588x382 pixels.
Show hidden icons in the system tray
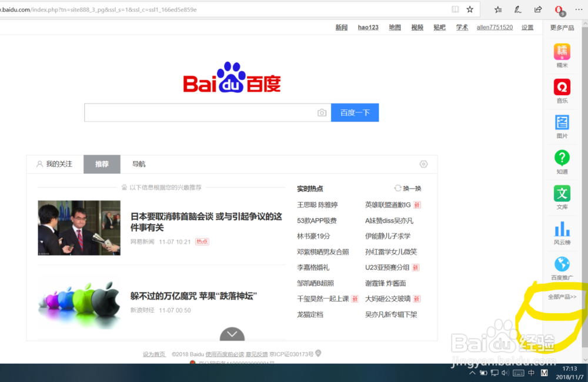coord(473,373)
